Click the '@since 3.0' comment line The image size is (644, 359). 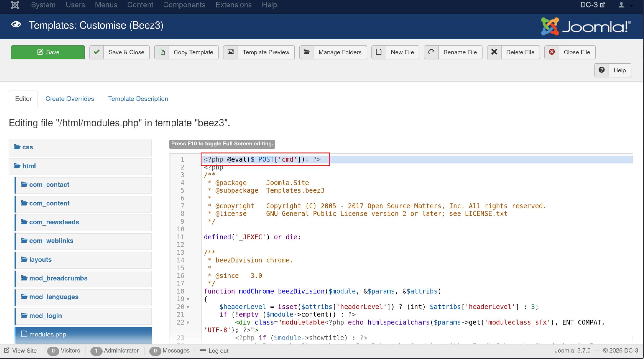pyautogui.click(x=235, y=276)
